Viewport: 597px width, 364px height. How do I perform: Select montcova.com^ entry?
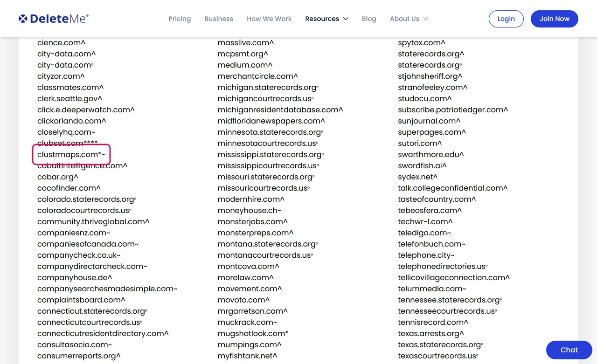pyautogui.click(x=248, y=266)
